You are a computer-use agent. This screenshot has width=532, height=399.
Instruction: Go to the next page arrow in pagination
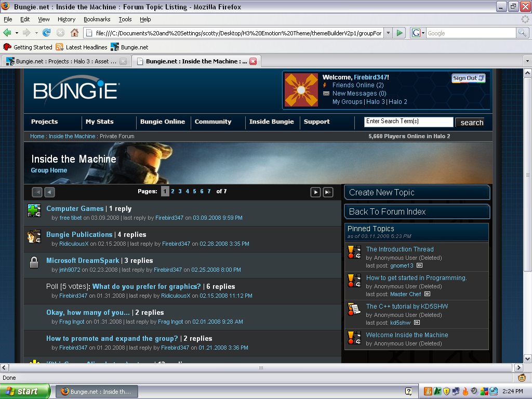tap(315, 192)
